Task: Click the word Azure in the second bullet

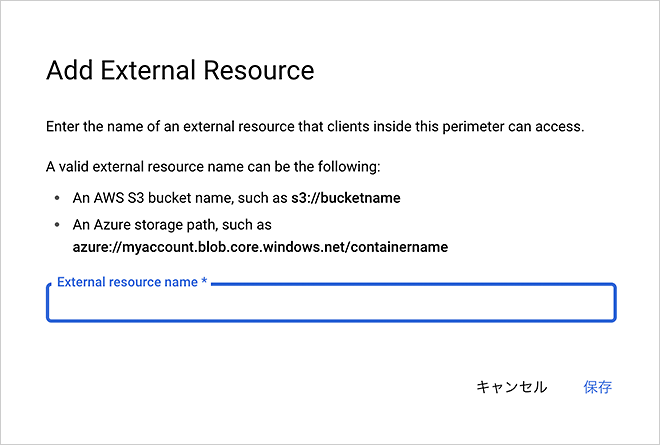Action: (112, 225)
